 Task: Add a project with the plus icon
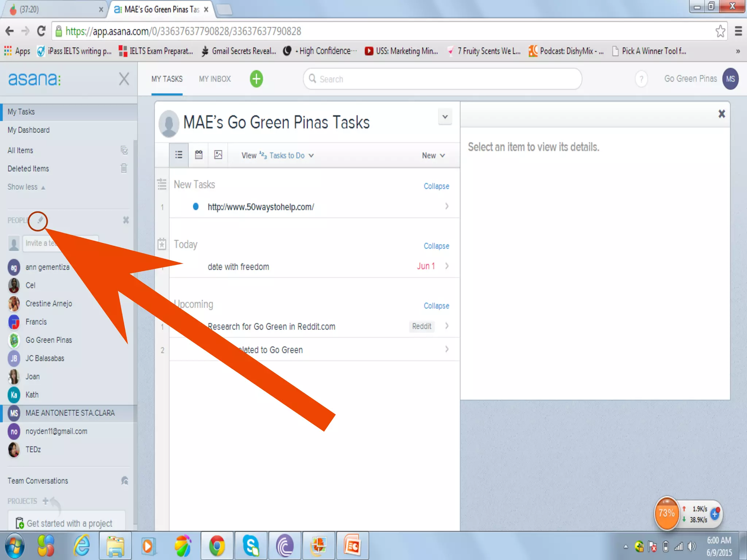(x=45, y=501)
